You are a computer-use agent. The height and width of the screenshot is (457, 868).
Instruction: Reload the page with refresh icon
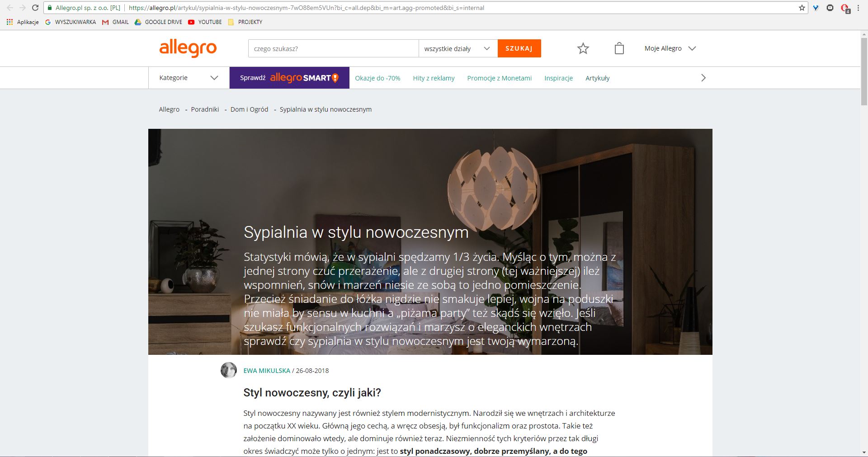point(35,8)
